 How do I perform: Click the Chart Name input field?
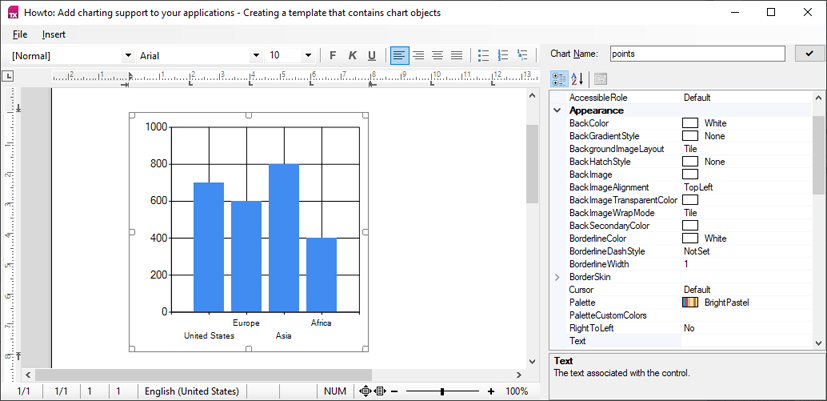tap(697, 53)
